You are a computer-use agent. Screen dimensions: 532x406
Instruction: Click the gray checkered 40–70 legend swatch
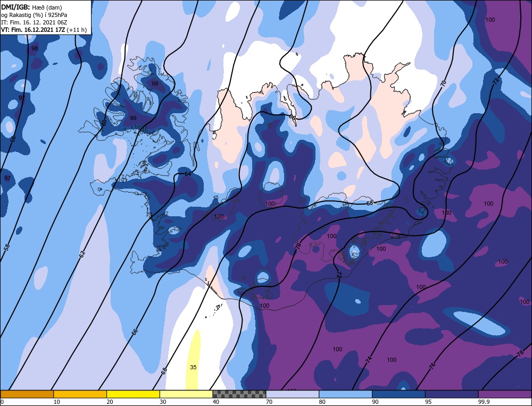click(x=239, y=394)
